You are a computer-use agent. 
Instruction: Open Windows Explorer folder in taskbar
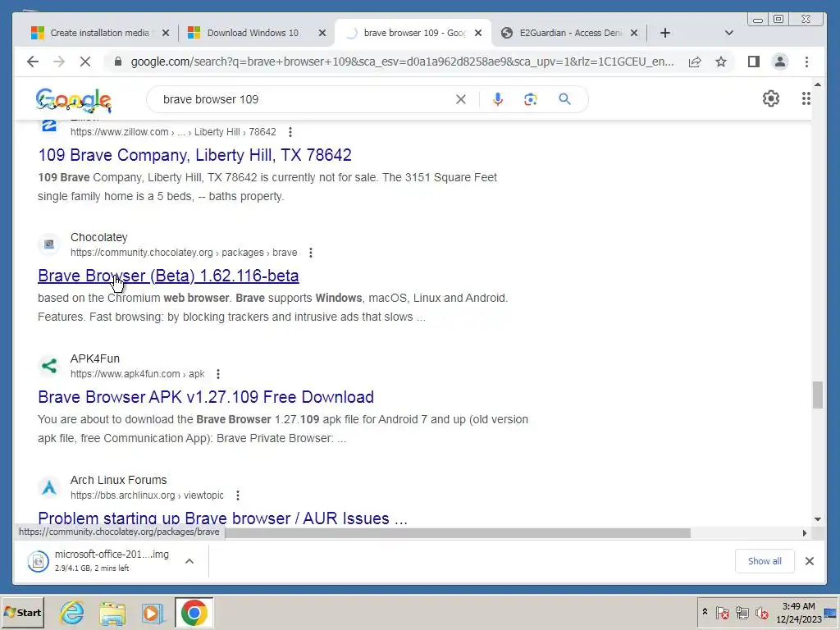[x=112, y=613]
